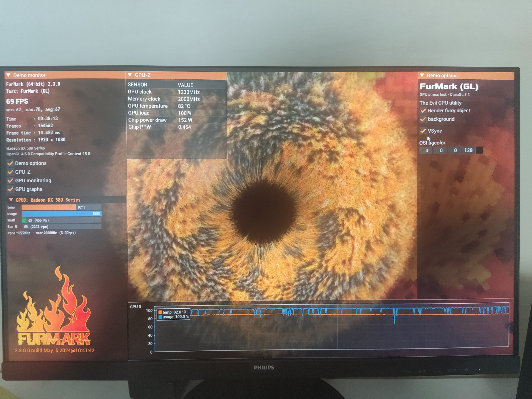Toggle the GPU monitoring checkbox

coord(10,181)
